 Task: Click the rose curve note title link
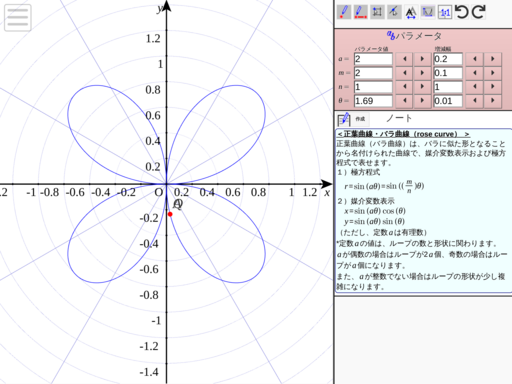point(403,134)
